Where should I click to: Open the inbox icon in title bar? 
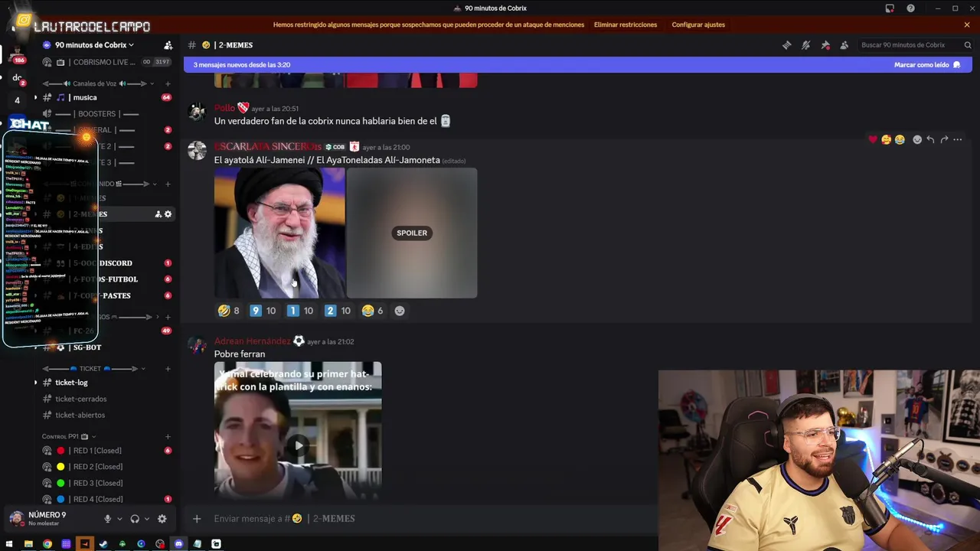(890, 8)
